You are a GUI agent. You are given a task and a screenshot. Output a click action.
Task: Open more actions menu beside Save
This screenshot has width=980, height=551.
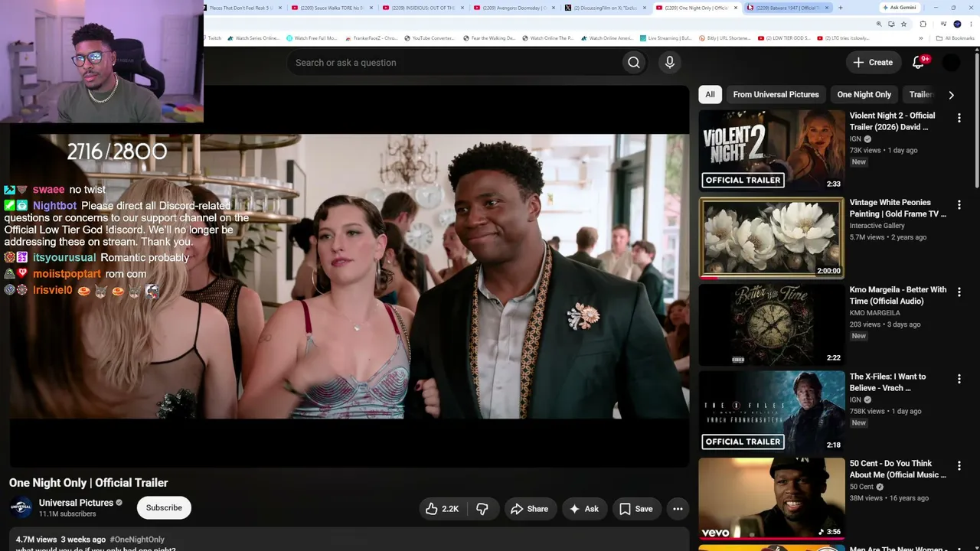coord(678,509)
